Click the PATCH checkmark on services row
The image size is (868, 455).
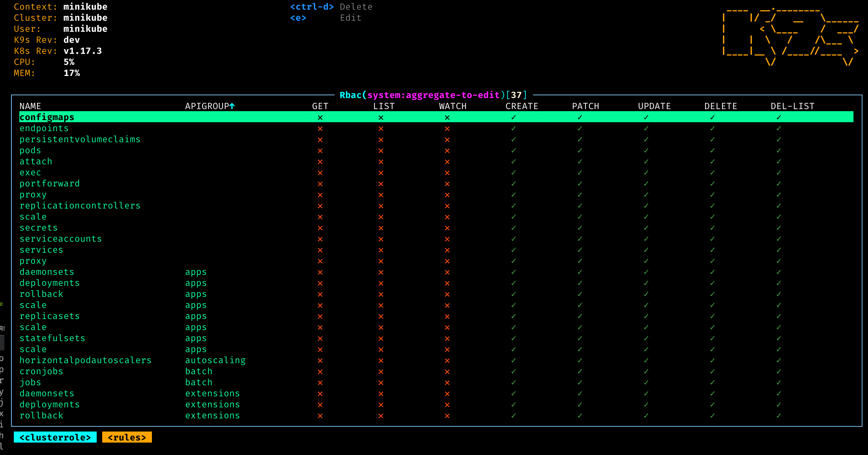pos(580,250)
